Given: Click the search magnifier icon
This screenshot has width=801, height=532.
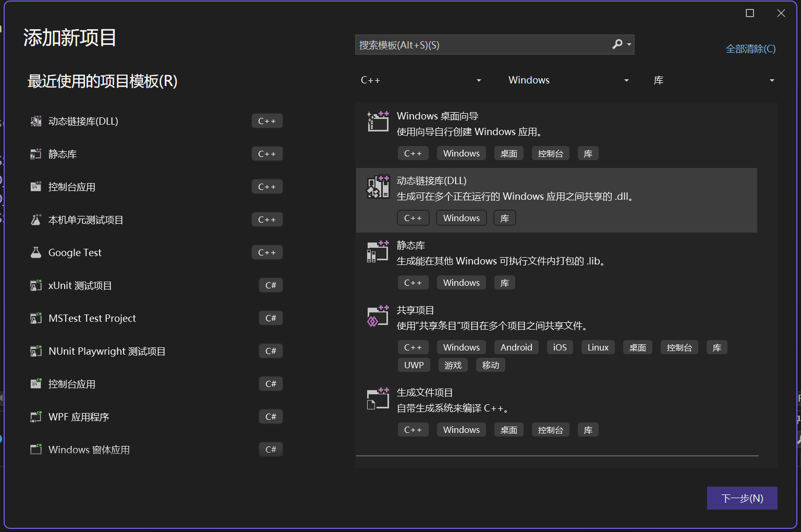Looking at the screenshot, I should [617, 44].
